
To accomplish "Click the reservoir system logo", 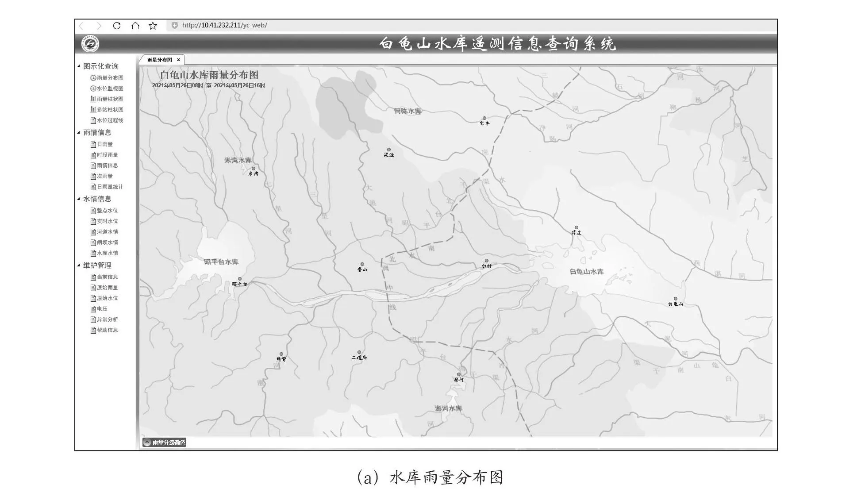I will click(x=91, y=44).
